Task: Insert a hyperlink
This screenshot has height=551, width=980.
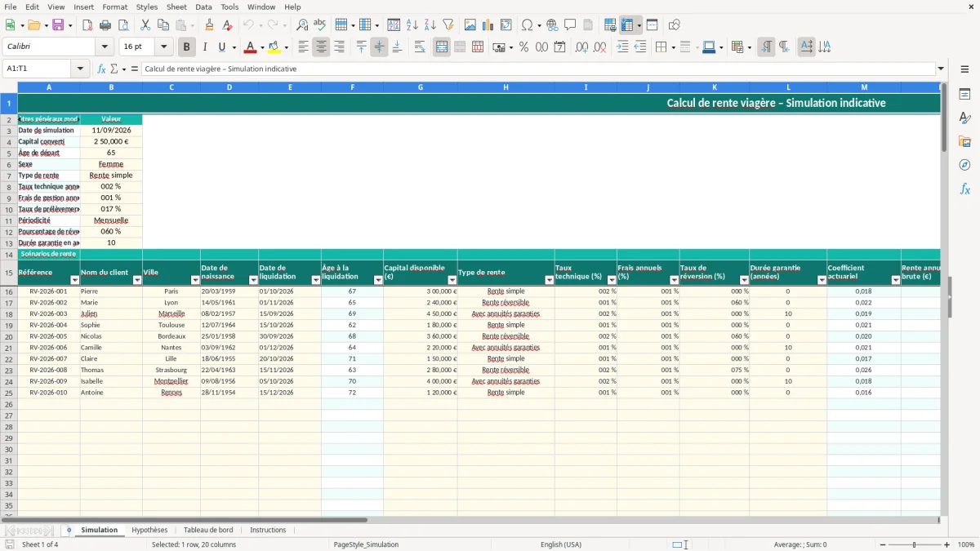Action: (x=552, y=25)
